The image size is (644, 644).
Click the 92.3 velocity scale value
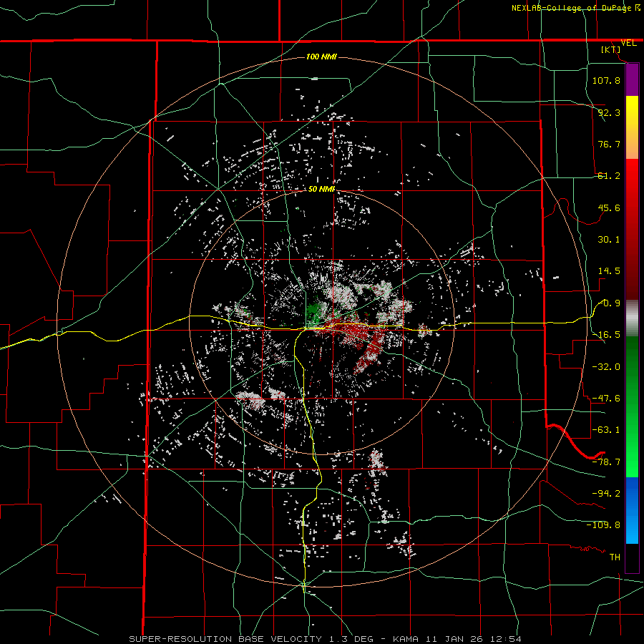(609, 112)
